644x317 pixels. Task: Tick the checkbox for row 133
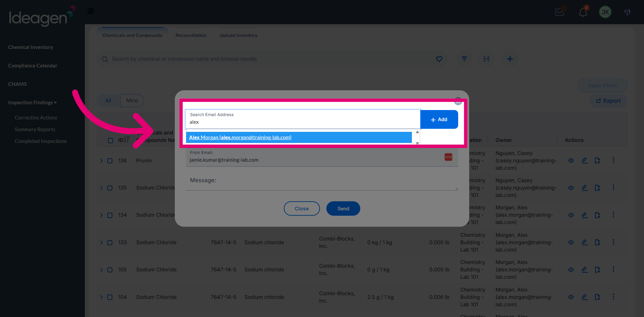point(110,243)
